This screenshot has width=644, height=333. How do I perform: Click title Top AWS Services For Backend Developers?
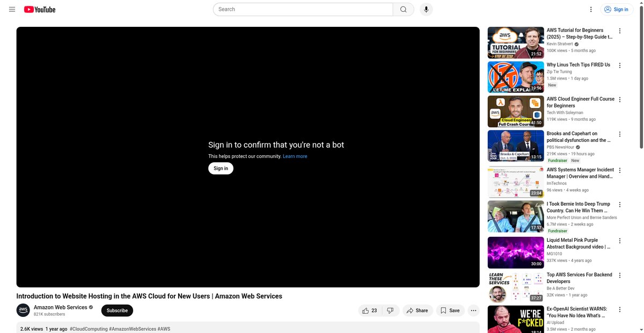tap(580, 278)
